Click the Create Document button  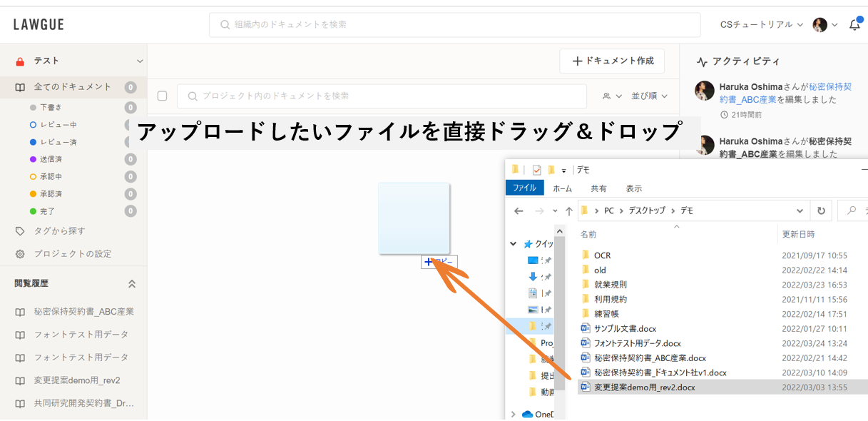click(612, 61)
